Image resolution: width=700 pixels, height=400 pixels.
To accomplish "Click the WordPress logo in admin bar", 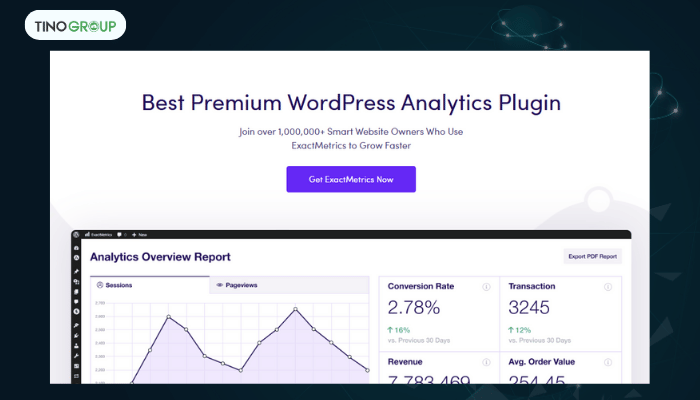I will tap(76, 234).
